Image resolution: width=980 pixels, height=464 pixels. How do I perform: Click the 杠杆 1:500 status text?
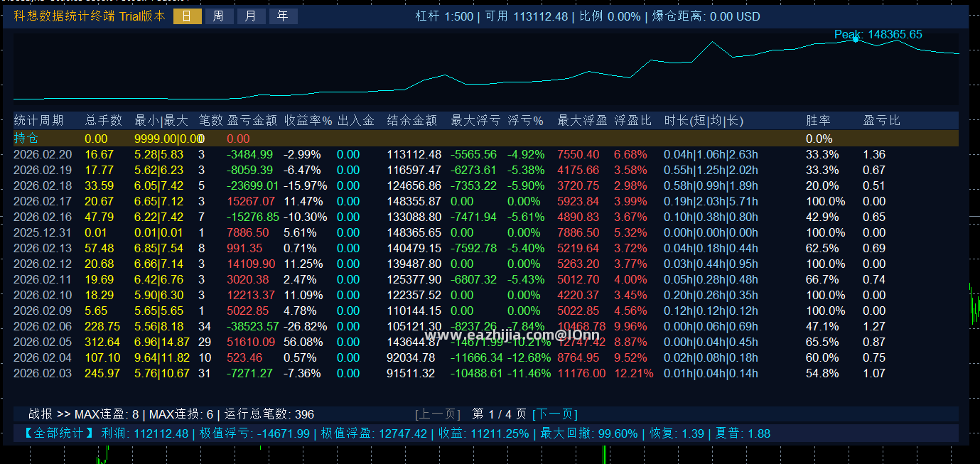coord(444,16)
